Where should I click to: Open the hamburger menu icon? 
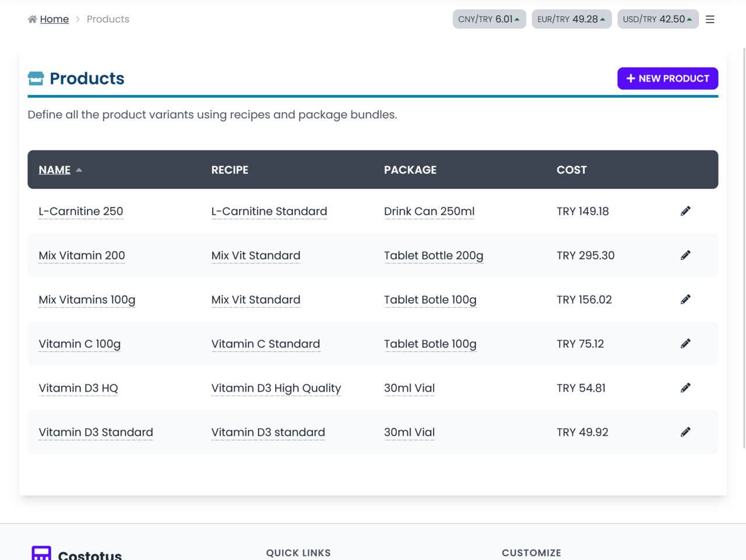pyautogui.click(x=710, y=19)
